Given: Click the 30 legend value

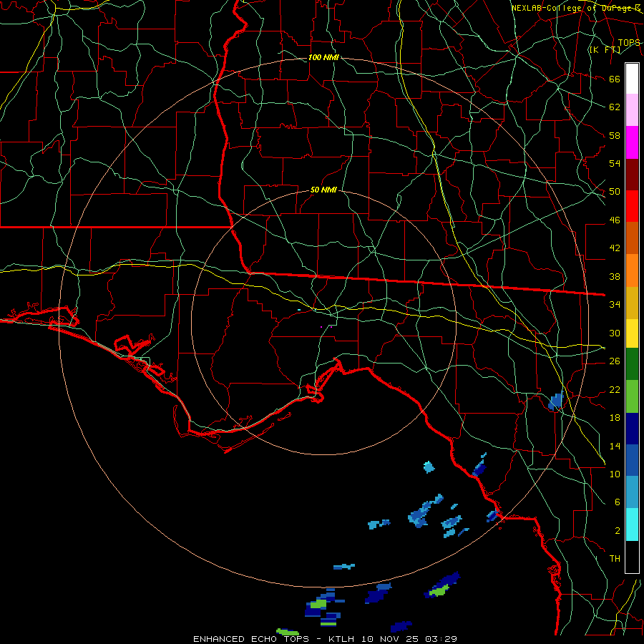Looking at the screenshot, I should coord(615,333).
